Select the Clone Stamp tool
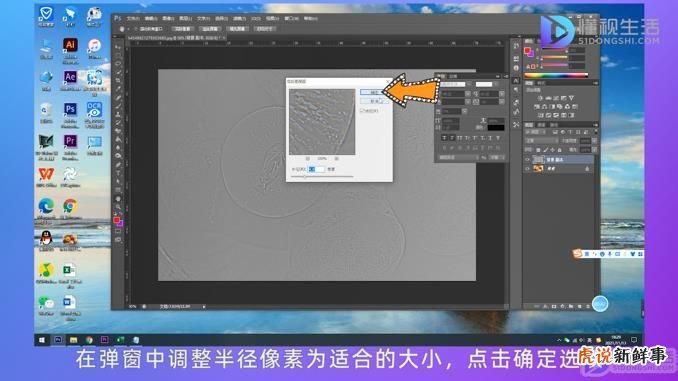678x381 pixels. 118,114
